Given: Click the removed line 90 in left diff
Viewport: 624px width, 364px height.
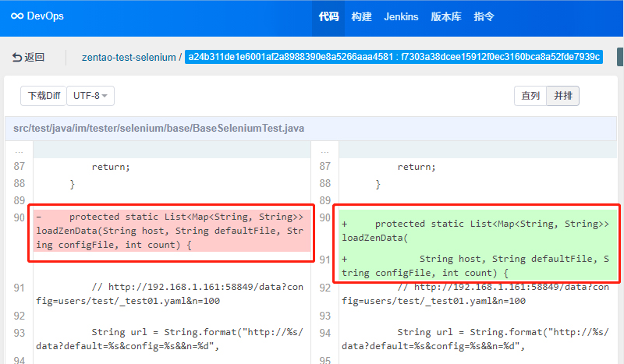Looking at the screenshot, I should point(172,231).
